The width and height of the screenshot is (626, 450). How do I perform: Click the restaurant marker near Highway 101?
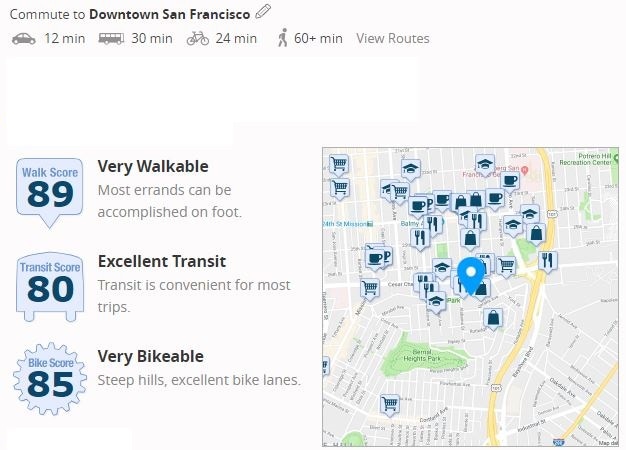(548, 261)
